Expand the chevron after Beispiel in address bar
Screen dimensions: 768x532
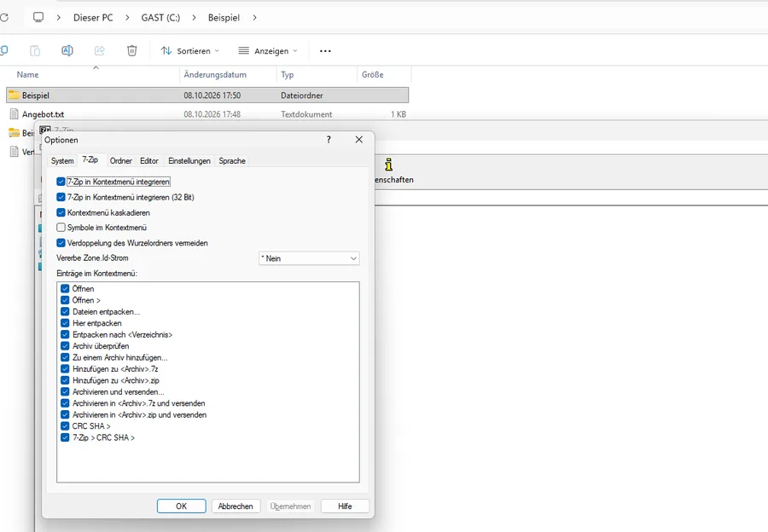point(254,18)
